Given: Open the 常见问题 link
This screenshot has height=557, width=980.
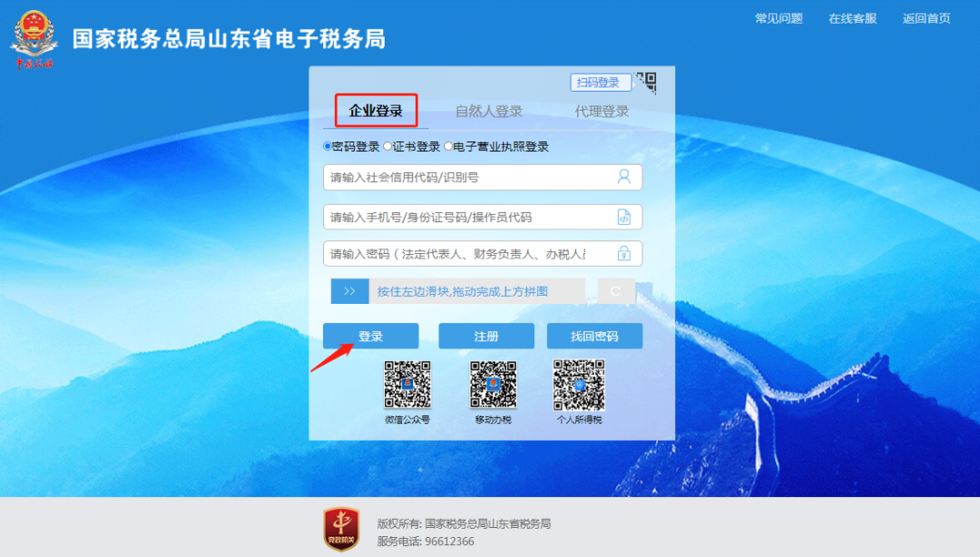Looking at the screenshot, I should click(x=779, y=18).
